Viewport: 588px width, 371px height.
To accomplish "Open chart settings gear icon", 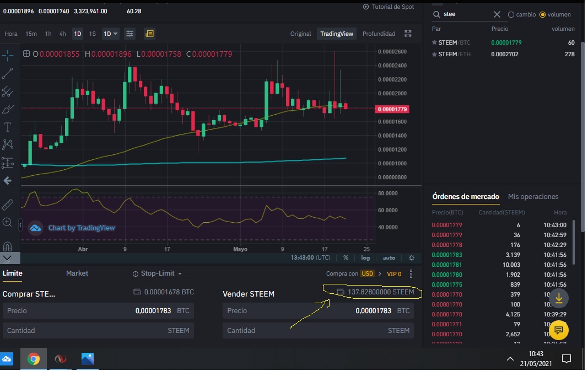I will coord(411,257).
